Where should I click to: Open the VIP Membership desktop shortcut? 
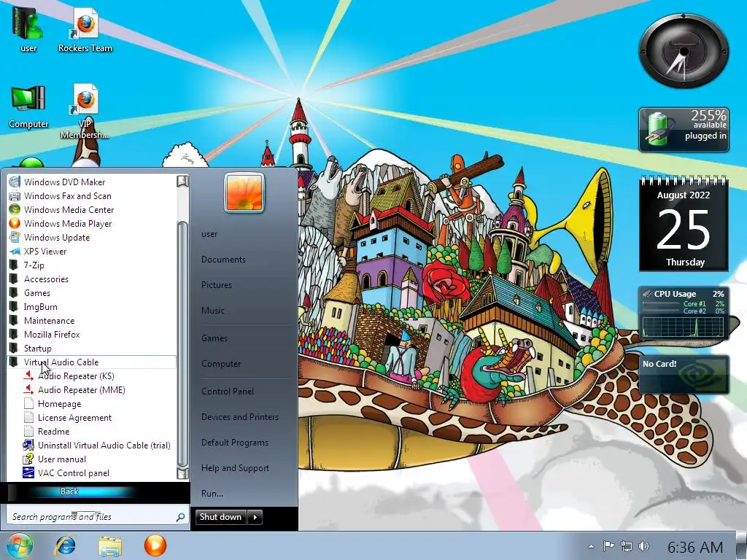pos(85,111)
